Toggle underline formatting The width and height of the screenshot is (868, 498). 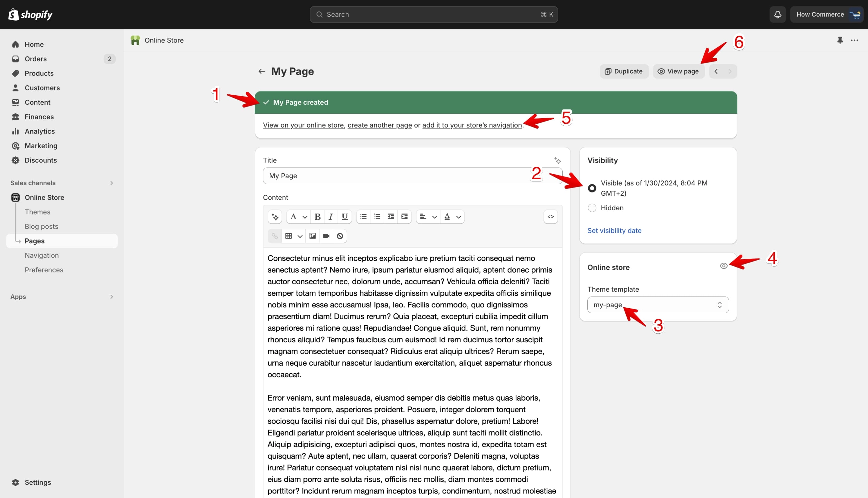pos(345,217)
